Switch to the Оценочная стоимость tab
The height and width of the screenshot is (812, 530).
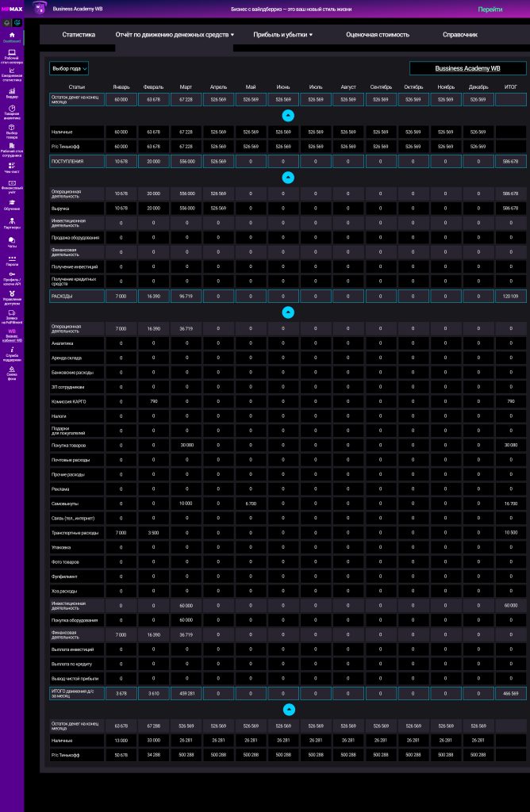(x=378, y=35)
